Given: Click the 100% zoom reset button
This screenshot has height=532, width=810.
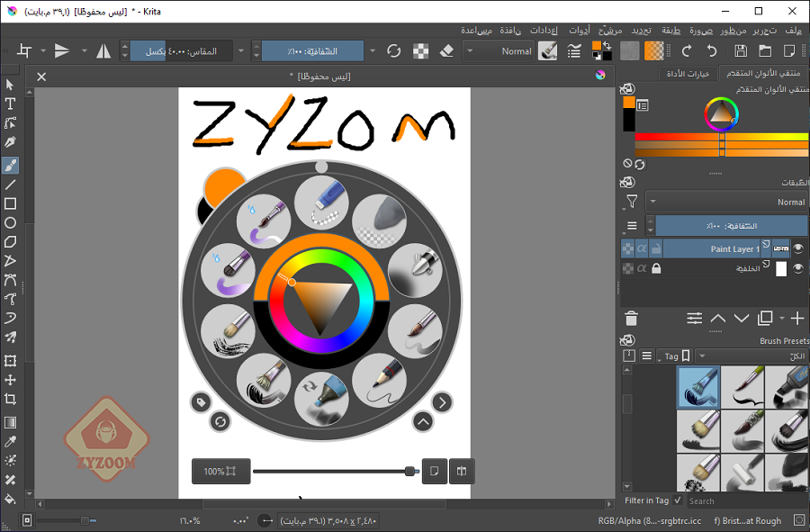Looking at the screenshot, I should point(221,471).
